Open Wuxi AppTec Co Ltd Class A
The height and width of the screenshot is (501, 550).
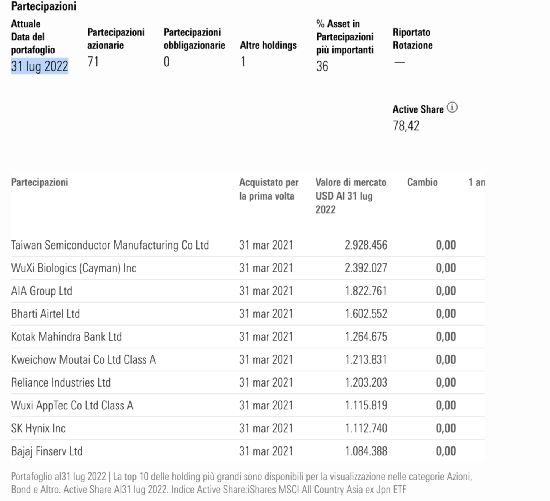(72, 406)
